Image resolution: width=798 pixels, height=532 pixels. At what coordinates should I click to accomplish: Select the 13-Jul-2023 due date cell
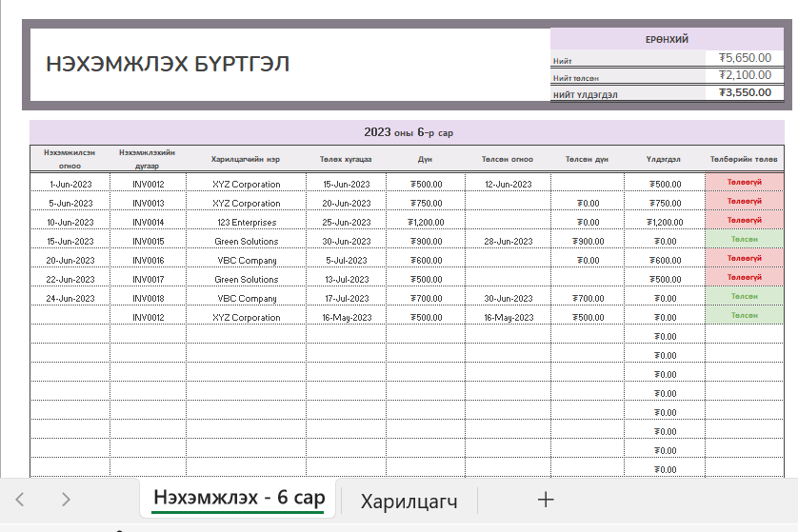[x=346, y=279]
